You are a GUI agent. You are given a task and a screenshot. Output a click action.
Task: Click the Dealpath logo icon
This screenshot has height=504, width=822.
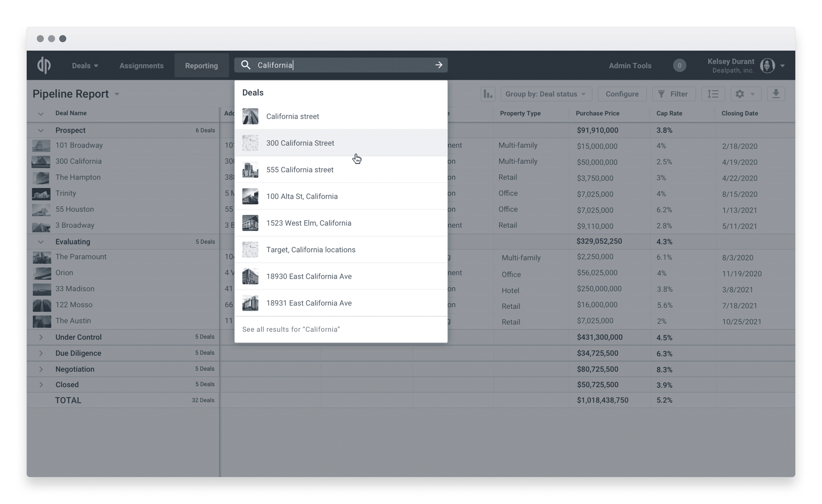click(x=44, y=65)
